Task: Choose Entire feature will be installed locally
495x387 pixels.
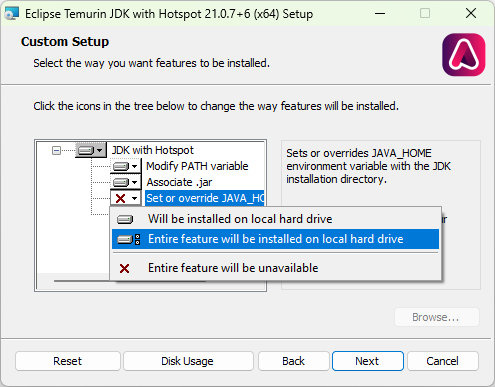Action: (275, 239)
